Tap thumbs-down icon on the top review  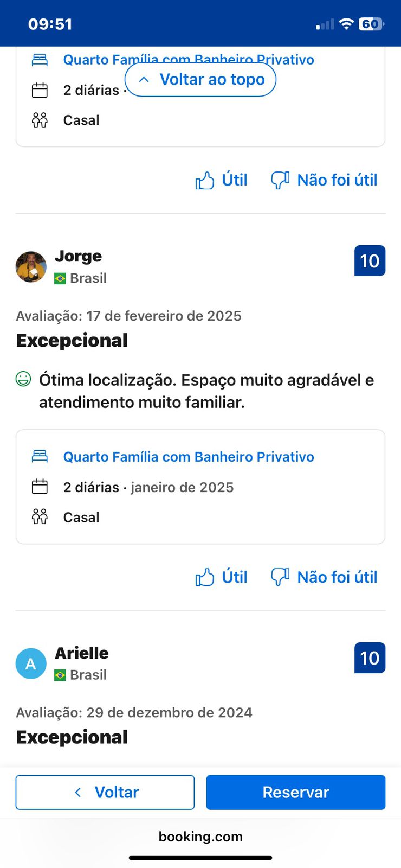[280, 180]
